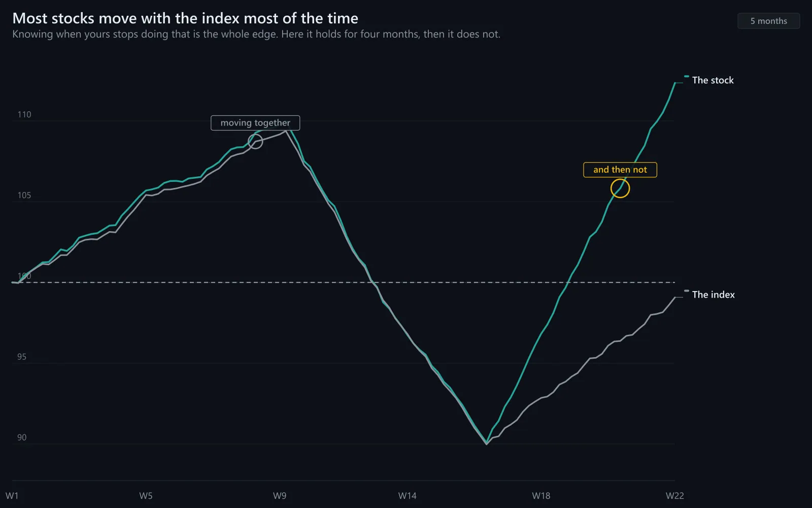Click the 'moving together' annotation label

[x=255, y=123]
